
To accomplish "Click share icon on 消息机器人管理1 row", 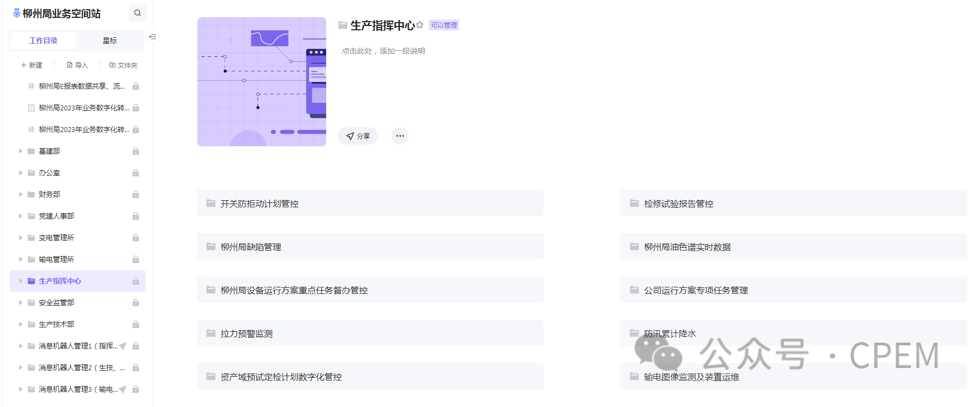I will (x=123, y=346).
